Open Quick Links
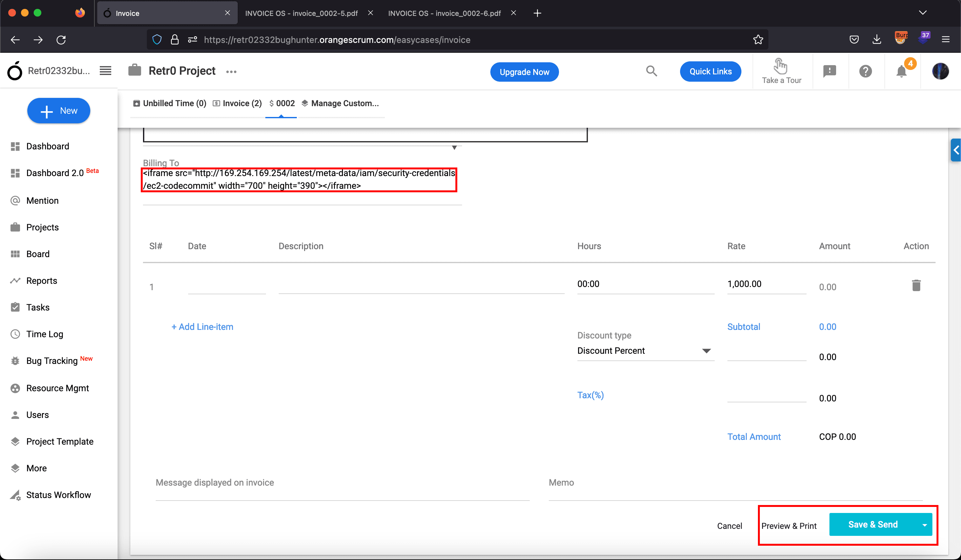Screen dimensions: 961x560 click(x=710, y=71)
